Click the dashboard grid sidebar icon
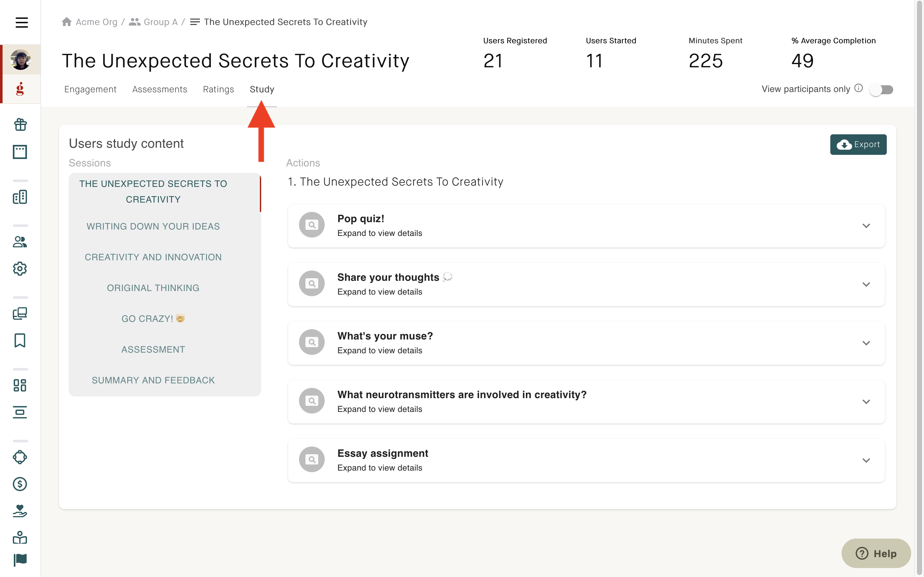Screen dimensions: 924x577 (20, 385)
